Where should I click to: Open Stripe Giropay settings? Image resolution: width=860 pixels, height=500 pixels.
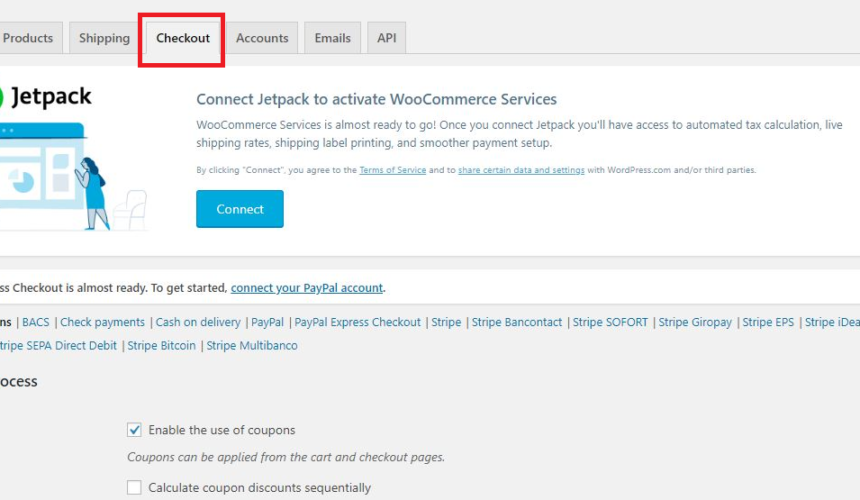(x=695, y=322)
